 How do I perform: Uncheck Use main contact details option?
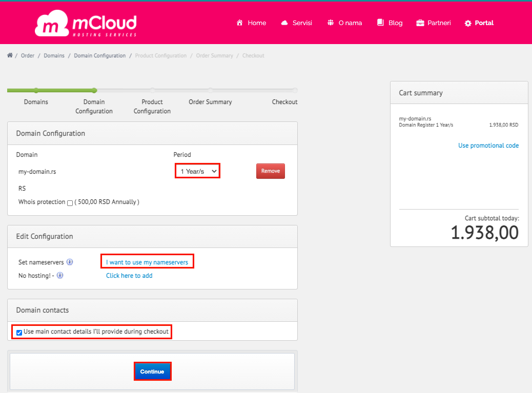click(19, 333)
